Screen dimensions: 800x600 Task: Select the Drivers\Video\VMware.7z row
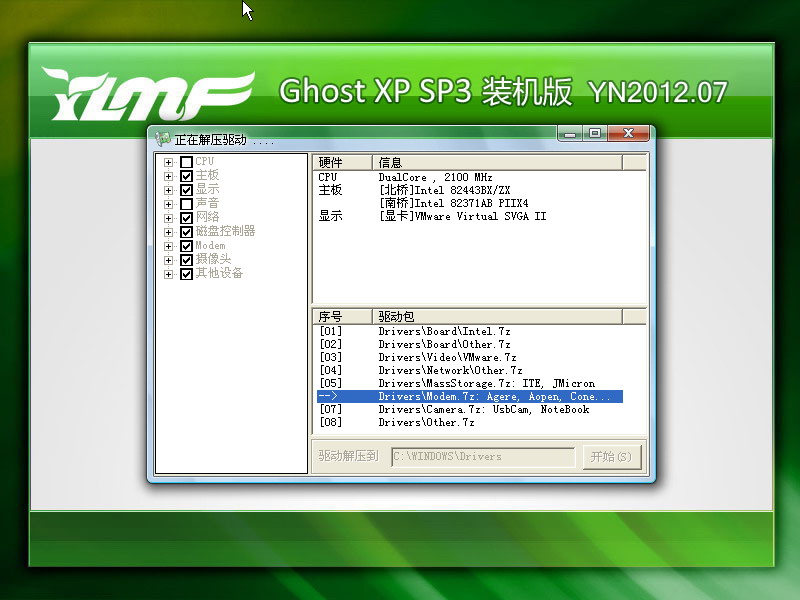tap(447, 358)
